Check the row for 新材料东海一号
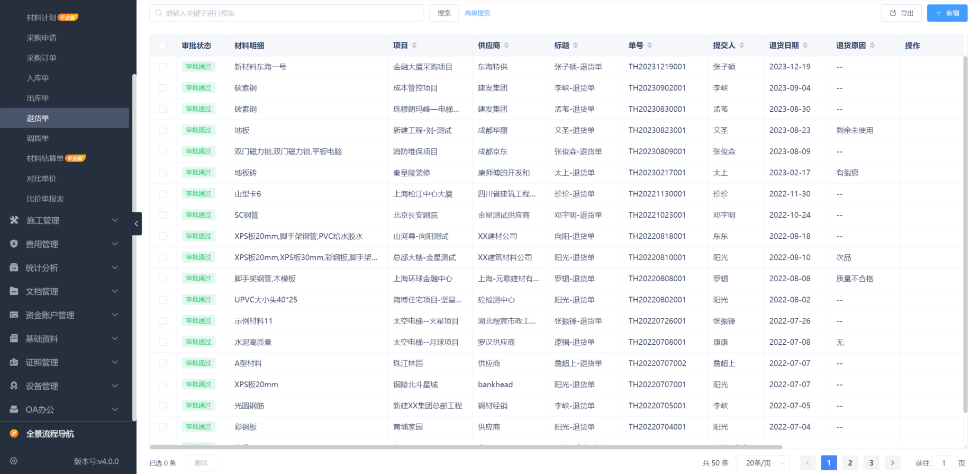This screenshot has height=474, width=980. click(163, 67)
